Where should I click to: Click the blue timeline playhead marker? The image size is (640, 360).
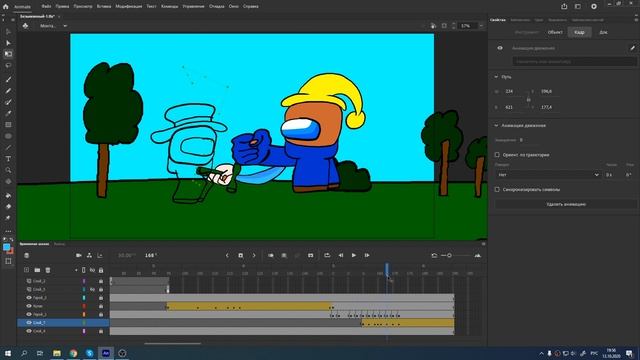387,269
